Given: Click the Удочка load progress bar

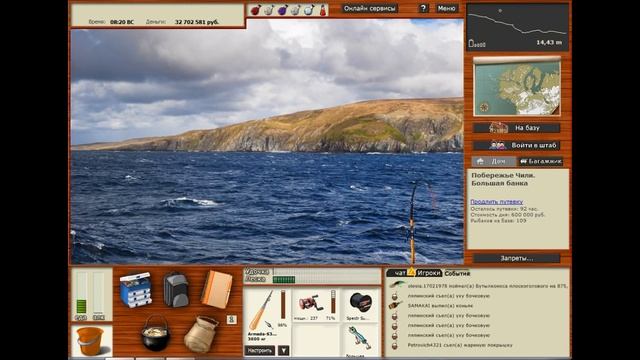Looking at the screenshot, I should (327, 271).
